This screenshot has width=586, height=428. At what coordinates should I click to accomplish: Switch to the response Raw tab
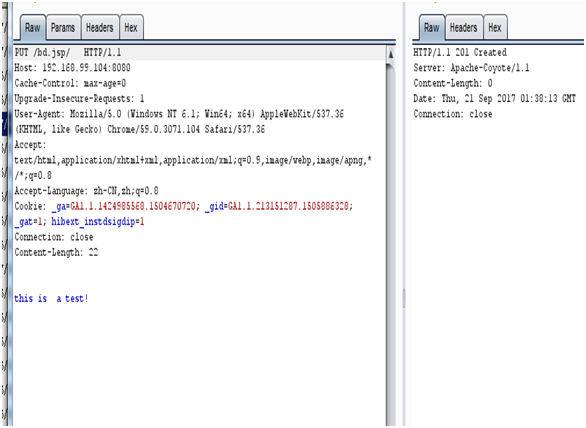click(x=432, y=28)
